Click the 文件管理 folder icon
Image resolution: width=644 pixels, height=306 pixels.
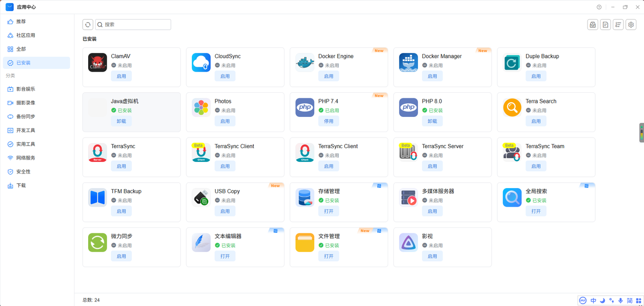click(305, 242)
